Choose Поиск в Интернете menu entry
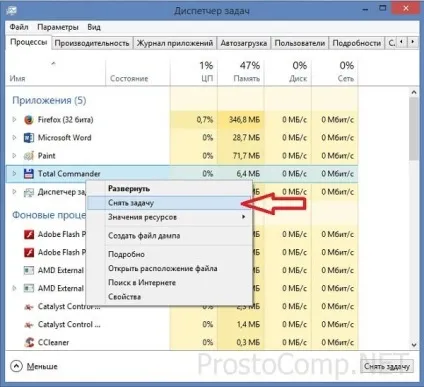The width and height of the screenshot is (424, 387). 169,283
